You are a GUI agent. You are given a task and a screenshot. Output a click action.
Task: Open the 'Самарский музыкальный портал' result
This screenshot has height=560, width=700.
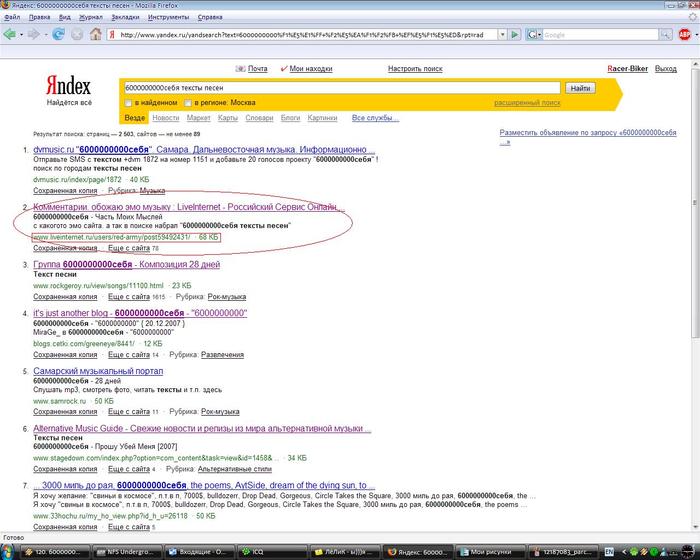(98, 371)
